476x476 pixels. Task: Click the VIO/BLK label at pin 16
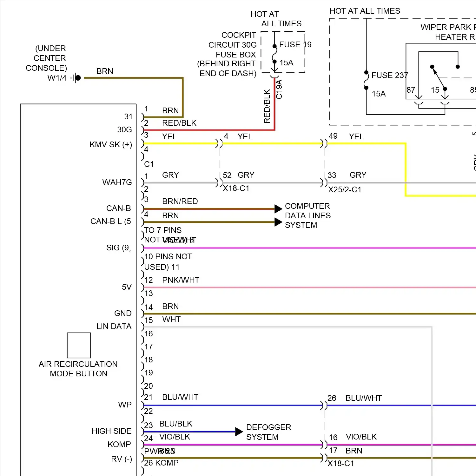(x=361, y=437)
